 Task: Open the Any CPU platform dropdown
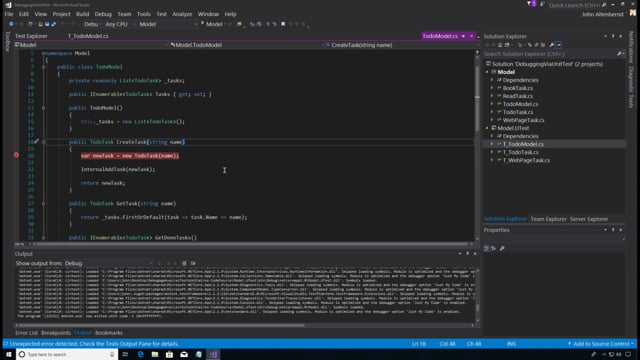tap(119, 24)
